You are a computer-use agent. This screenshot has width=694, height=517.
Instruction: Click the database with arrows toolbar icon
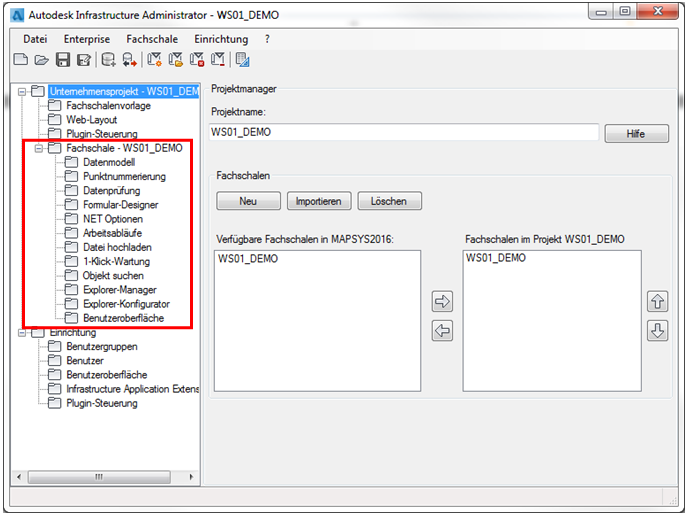coord(129,60)
